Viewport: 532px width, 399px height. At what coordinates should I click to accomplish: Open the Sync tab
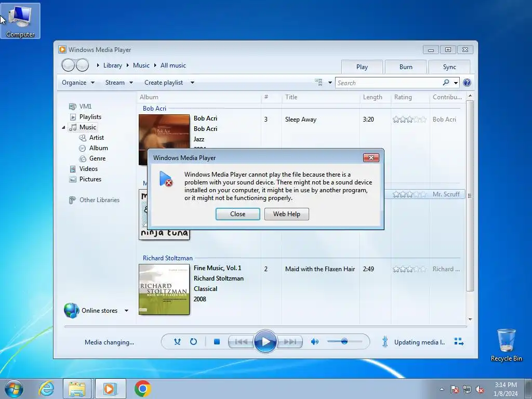pyautogui.click(x=449, y=67)
